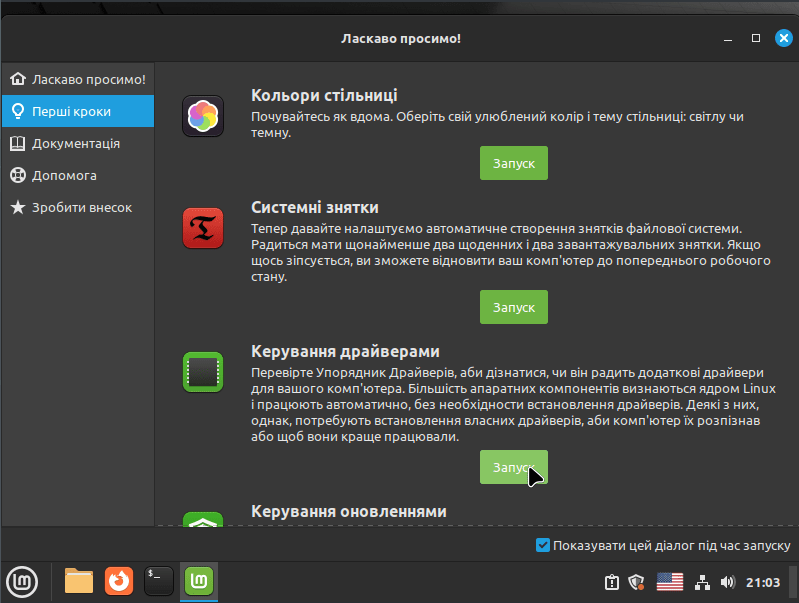Launch Системні знятки with its Запуск button
The width and height of the screenshot is (799, 603).
pyautogui.click(x=514, y=307)
